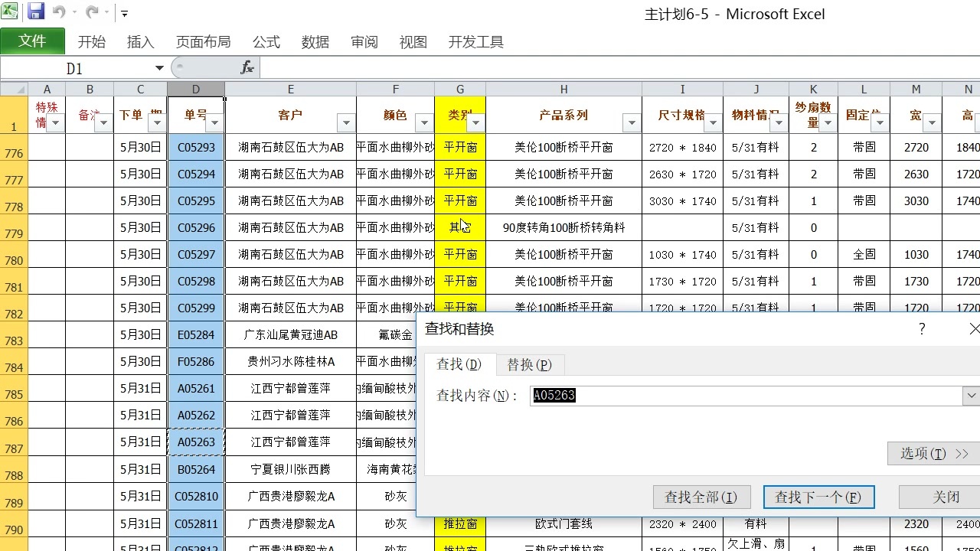Open the 开发工具 ribbon tab
Image resolution: width=980 pixels, height=551 pixels.
(x=476, y=42)
